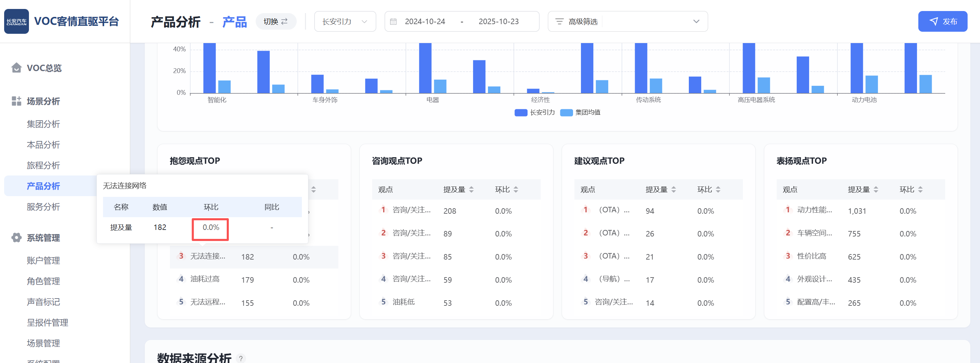Click the VOC总览 home icon
This screenshot has height=363, width=980.
(x=16, y=68)
